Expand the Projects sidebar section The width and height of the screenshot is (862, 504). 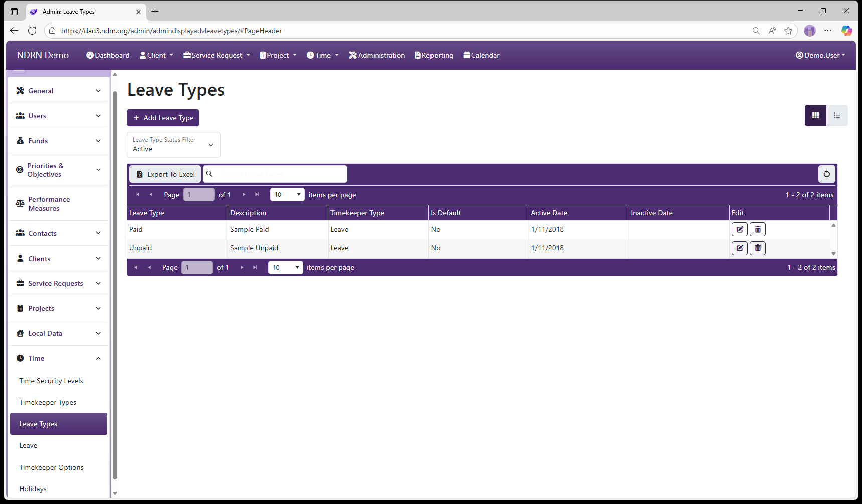59,308
